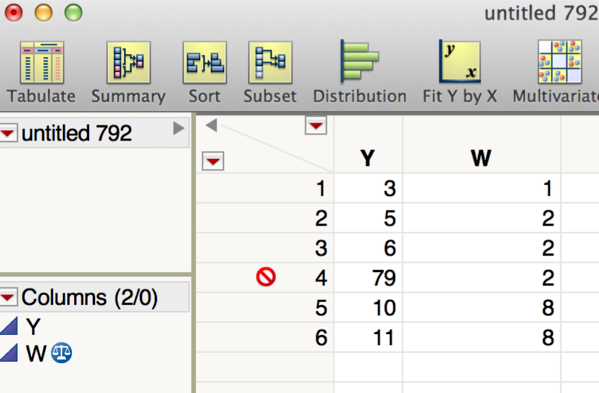599x393 pixels.
Task: Click the untitled 792 table name
Action: click(x=76, y=133)
